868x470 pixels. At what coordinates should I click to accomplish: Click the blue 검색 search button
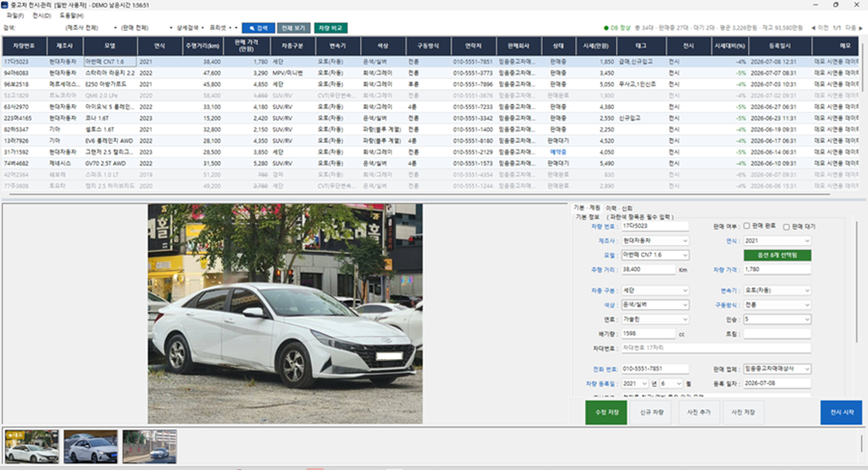258,28
